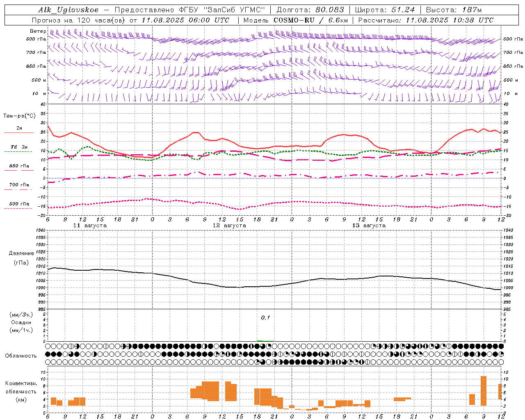Click the 13 августа date label
Screen dimensions: 525x420
pos(369,226)
